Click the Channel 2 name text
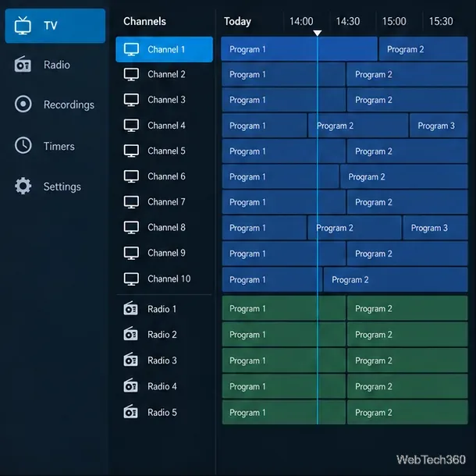Screen dimensions: 476x476 click(166, 74)
